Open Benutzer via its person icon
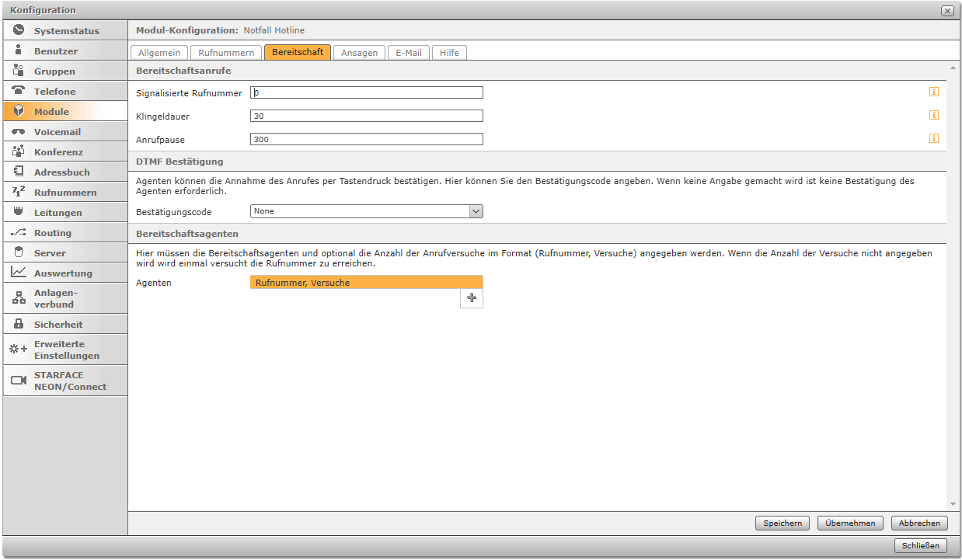This screenshot has width=962, height=560. click(x=19, y=50)
